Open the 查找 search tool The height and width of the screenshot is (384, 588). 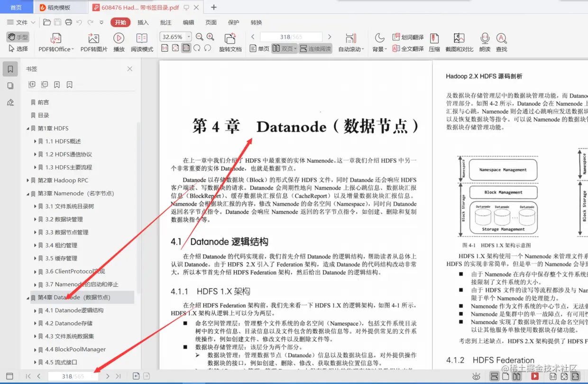[x=501, y=42]
